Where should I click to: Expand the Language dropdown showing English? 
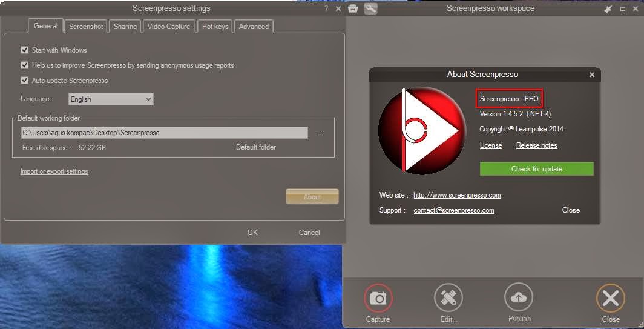pos(111,99)
